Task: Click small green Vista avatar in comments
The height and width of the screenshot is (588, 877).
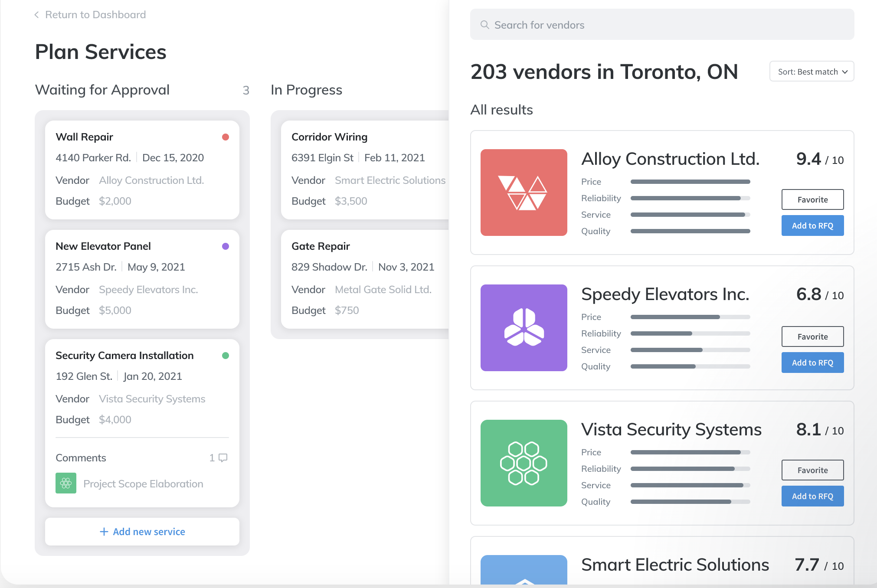Action: coord(66,483)
